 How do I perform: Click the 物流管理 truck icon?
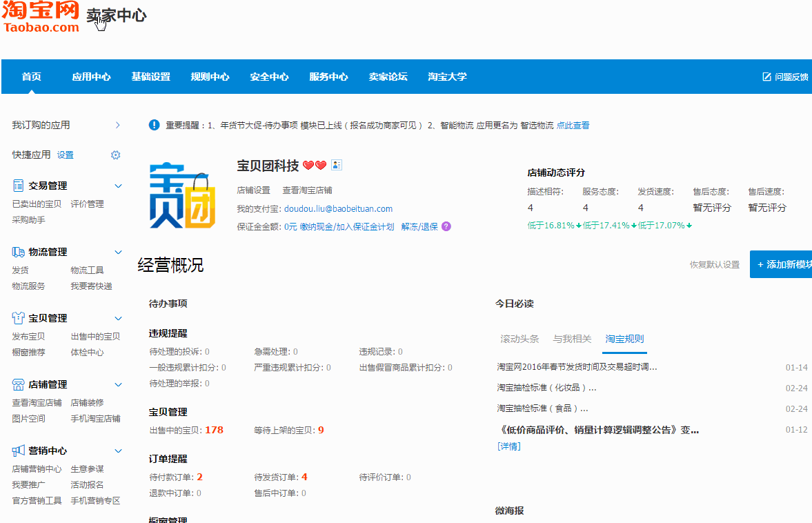pyautogui.click(x=18, y=252)
